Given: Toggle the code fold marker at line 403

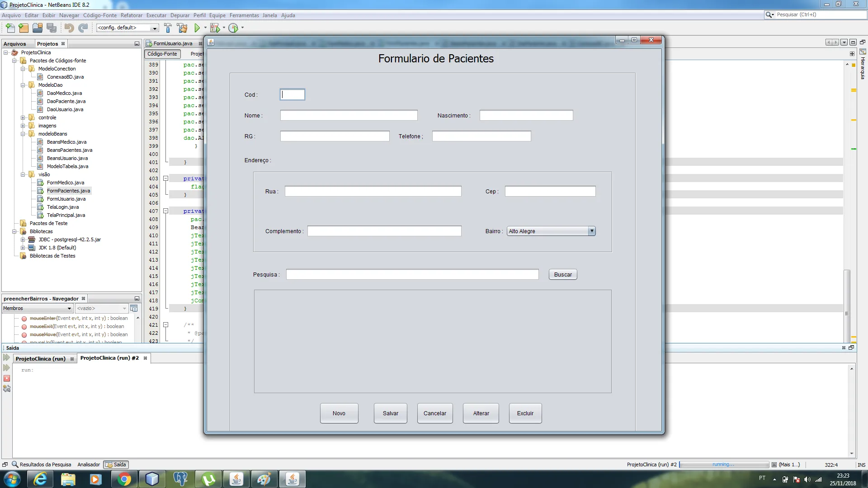Looking at the screenshot, I should click(x=166, y=178).
